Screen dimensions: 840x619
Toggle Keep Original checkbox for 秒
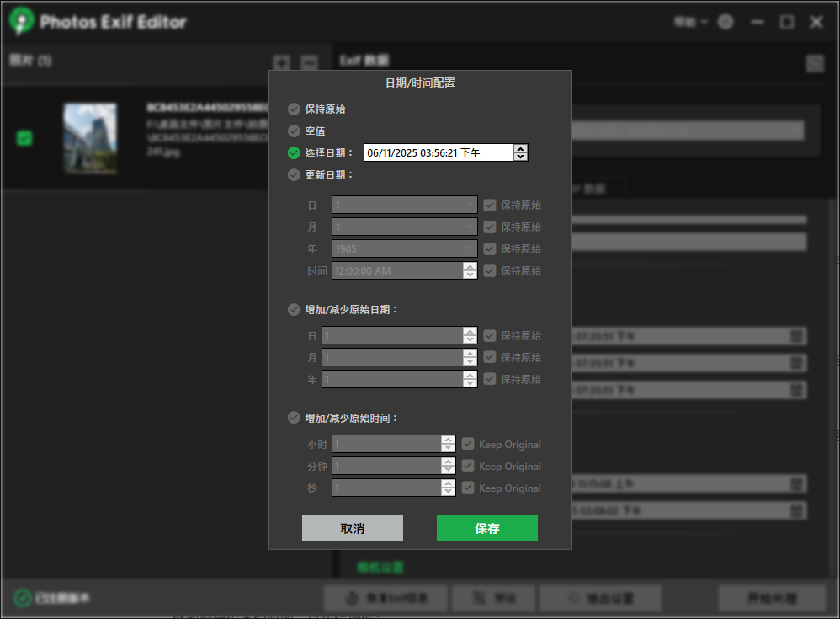pyautogui.click(x=468, y=488)
